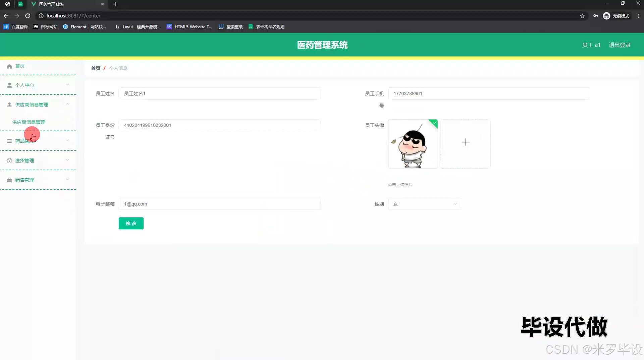Open 销售管理 sidebar menu
644x360 pixels.
pos(38,180)
